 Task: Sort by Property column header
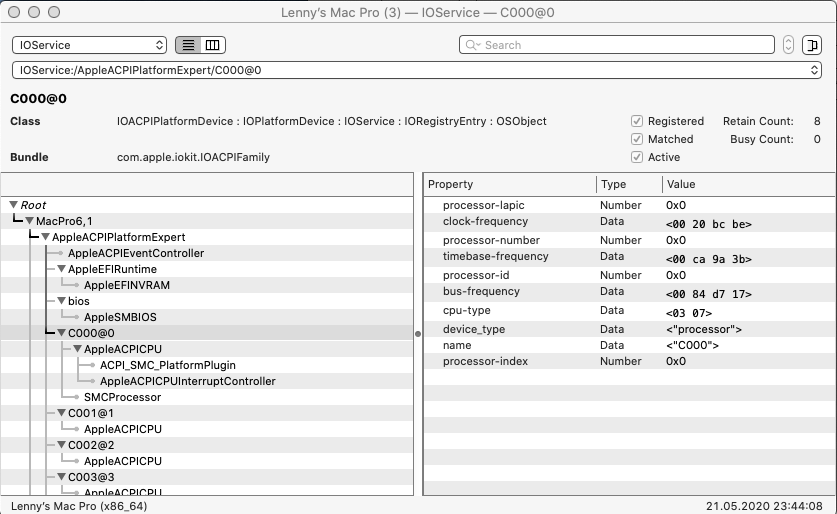(x=510, y=184)
